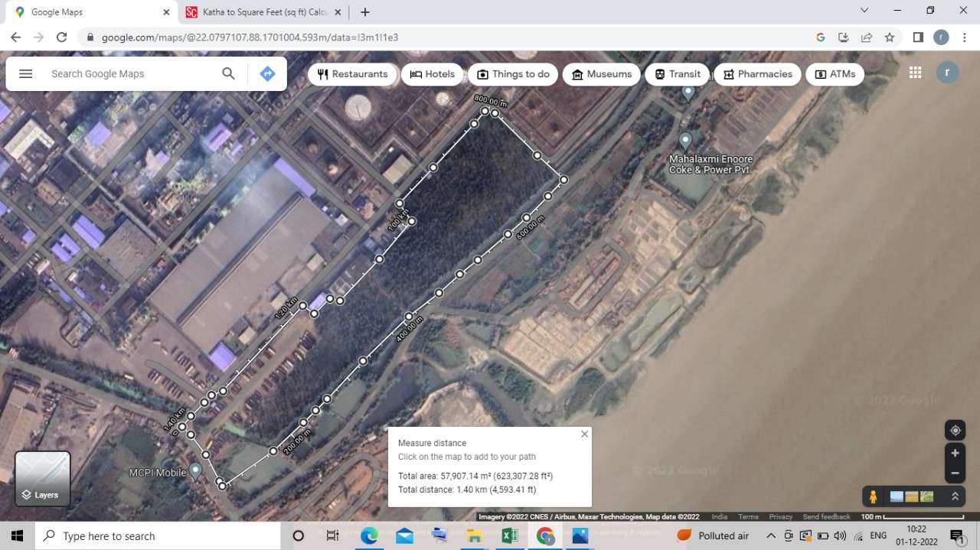The width and height of the screenshot is (980, 550).
Task: Open Excel from the taskbar
Action: click(x=509, y=536)
